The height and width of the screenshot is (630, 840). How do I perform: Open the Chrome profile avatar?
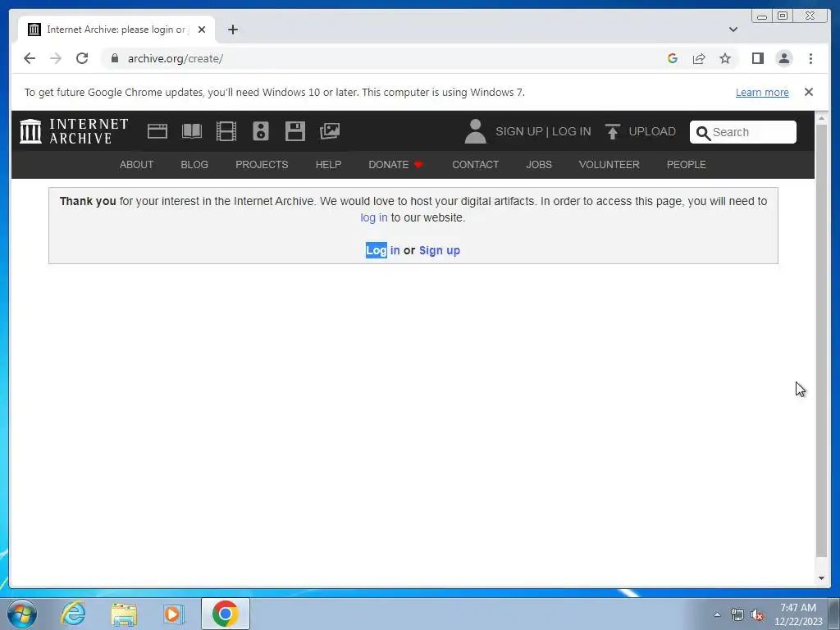pos(783,58)
